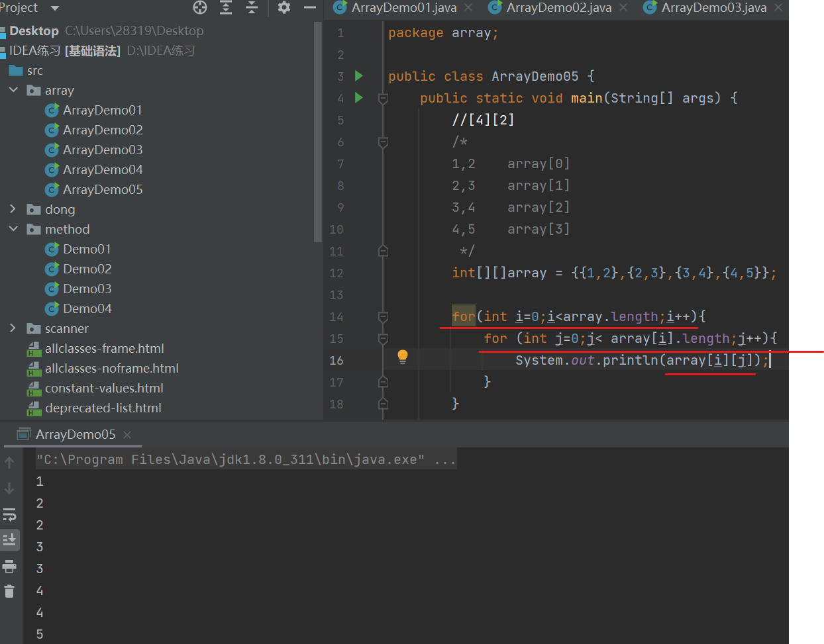Switch to the ArrayDemo03.java tab
Screen dimensions: 824x644
(x=713, y=8)
